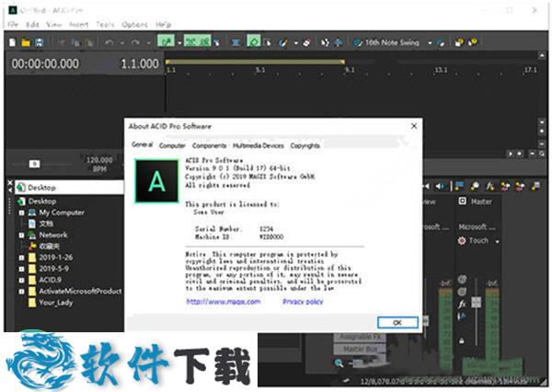Viewport: 552px width, 392px height.
Task: Open the Paint tool dropdown arrow
Action: [x=295, y=43]
